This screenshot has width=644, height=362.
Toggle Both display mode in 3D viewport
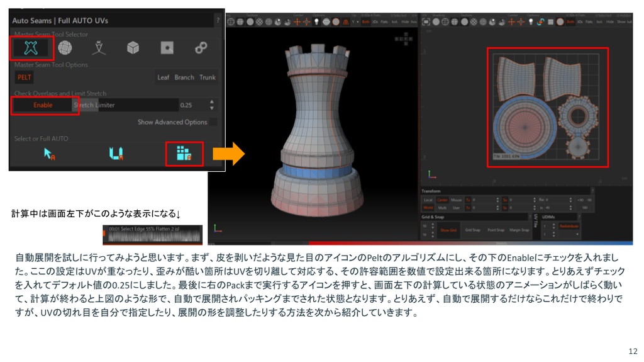coord(365,22)
